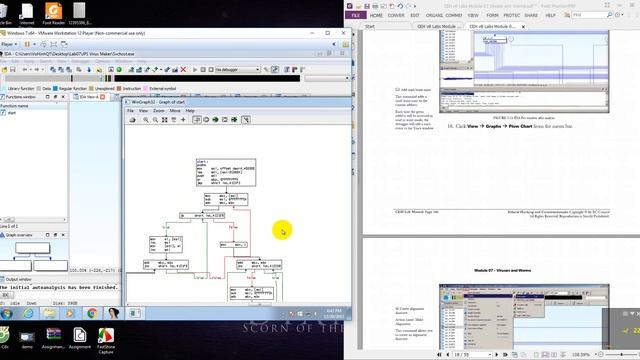The width and height of the screenshot is (640, 360).
Task: Click the plus icon in WinGraph32 toolbar
Action: coord(183,120)
